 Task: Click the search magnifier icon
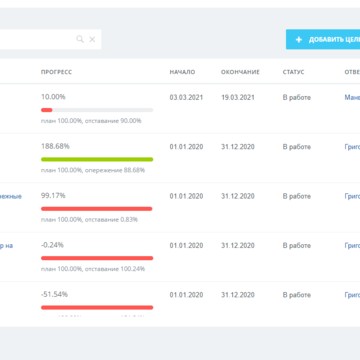(80, 39)
